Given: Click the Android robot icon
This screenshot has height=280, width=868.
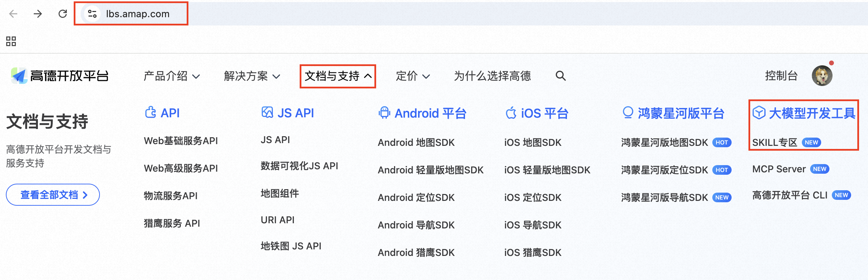Looking at the screenshot, I should pos(384,113).
